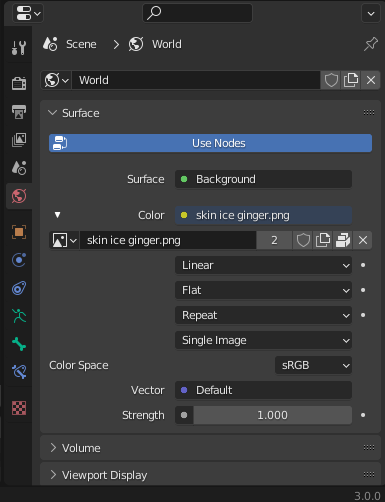Screen dimensions: 385x502
Task: Animate the Repeat property dot
Action: (x=363, y=315)
